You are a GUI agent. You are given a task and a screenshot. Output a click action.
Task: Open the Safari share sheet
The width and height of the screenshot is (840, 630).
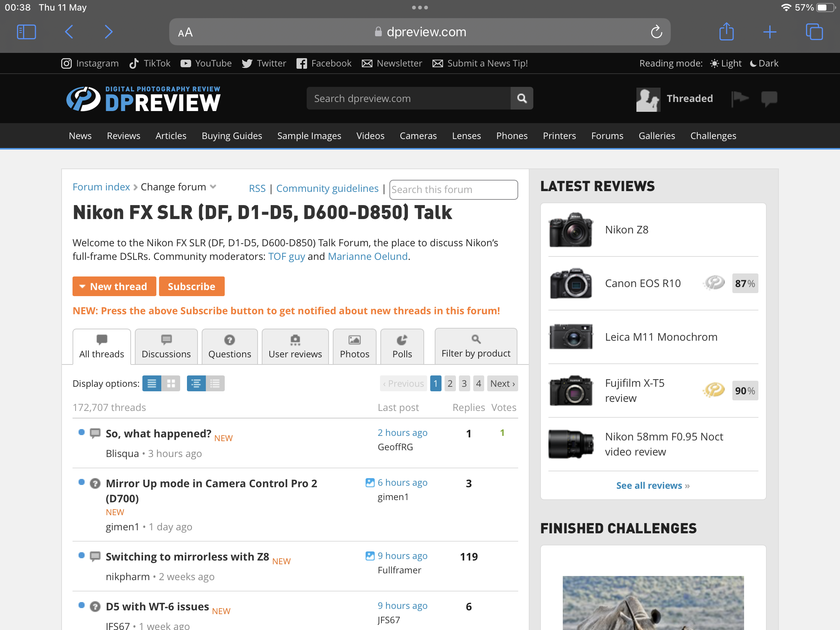pos(726,31)
